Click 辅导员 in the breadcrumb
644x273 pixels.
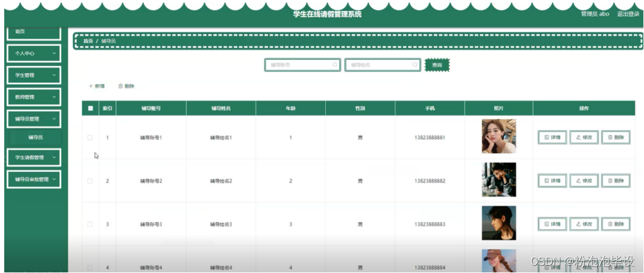click(x=108, y=41)
